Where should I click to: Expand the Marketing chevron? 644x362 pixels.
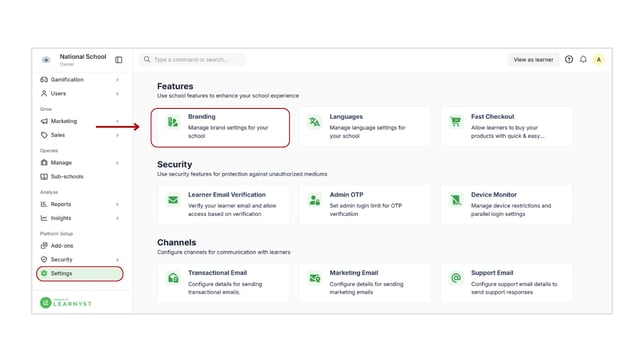(117, 121)
